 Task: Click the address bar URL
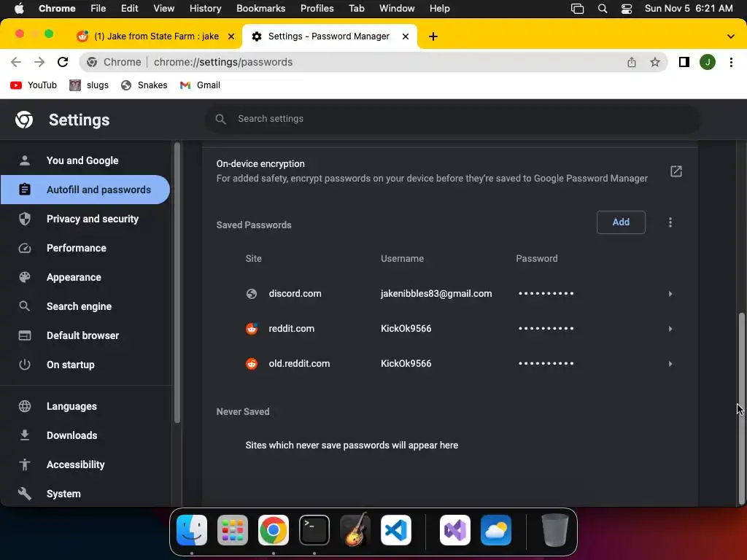(x=223, y=62)
